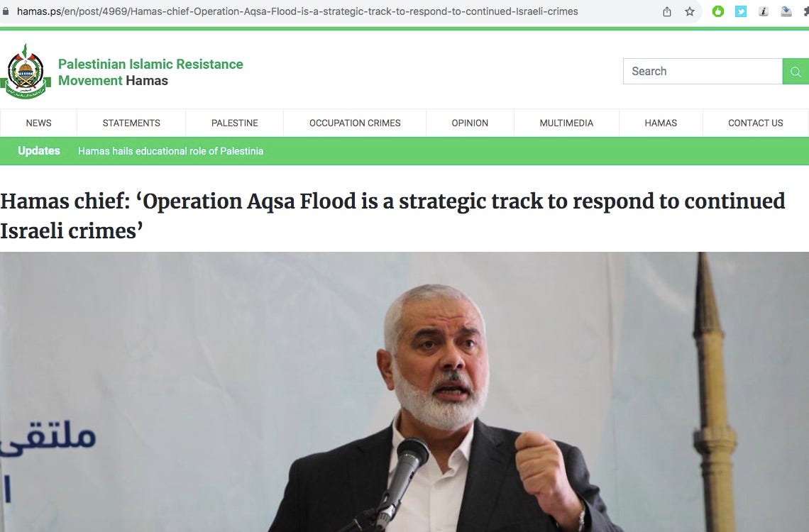Open the green thumbs-up extension
Viewport: 809px width, 532px height.
(x=717, y=11)
